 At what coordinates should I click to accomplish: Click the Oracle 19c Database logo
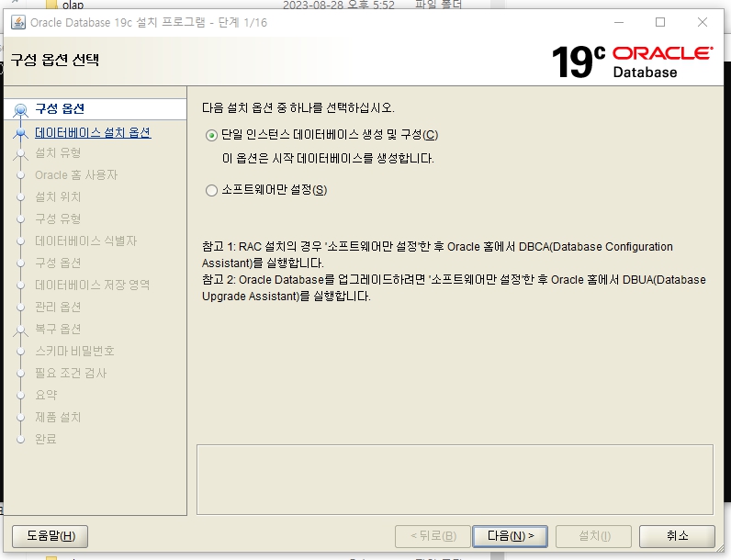coord(633,62)
